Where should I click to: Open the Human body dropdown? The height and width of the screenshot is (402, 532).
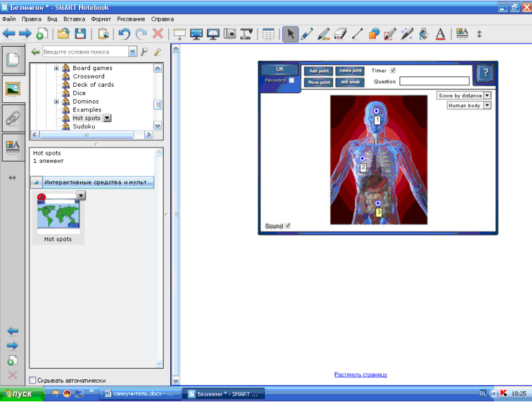487,106
